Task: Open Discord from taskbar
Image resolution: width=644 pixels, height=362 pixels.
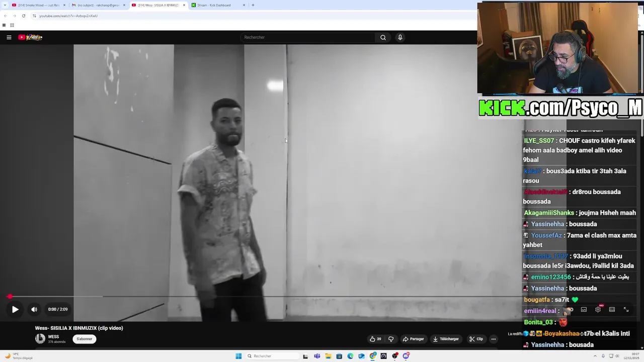Action: (x=406, y=356)
